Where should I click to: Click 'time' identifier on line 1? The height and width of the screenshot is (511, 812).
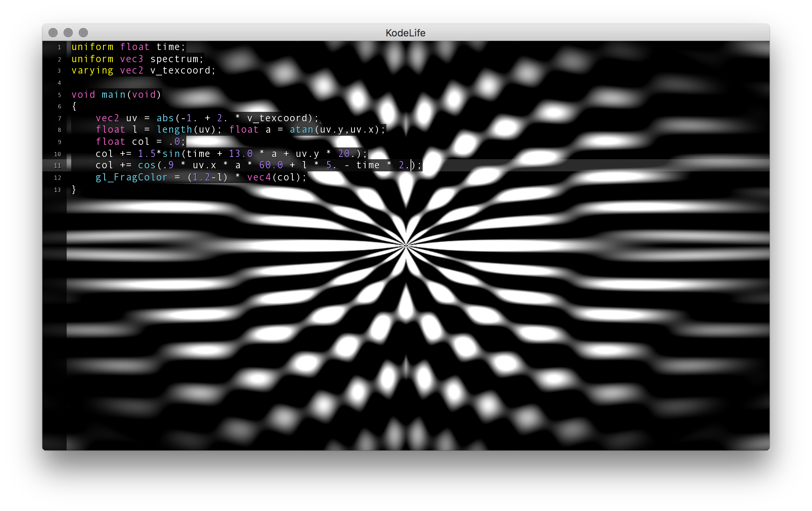pyautogui.click(x=168, y=47)
